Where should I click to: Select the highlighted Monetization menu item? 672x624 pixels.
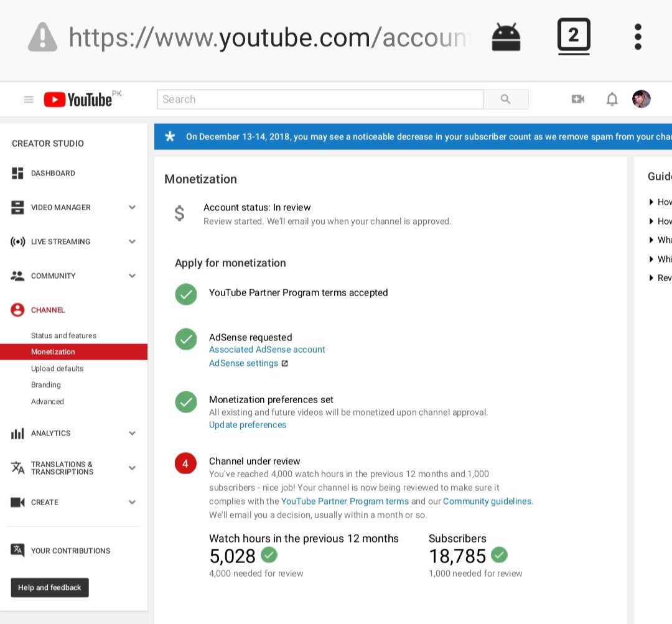73,352
